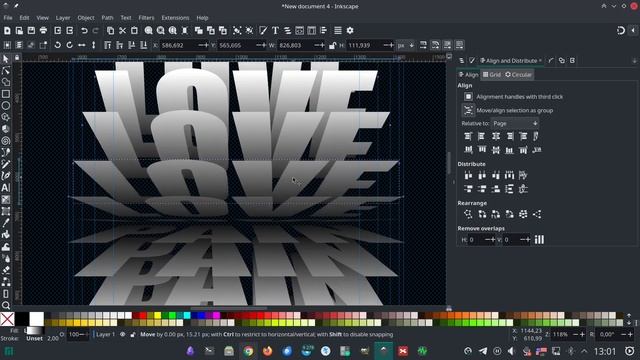Toggle Layer 1 visibility eye

(122, 334)
